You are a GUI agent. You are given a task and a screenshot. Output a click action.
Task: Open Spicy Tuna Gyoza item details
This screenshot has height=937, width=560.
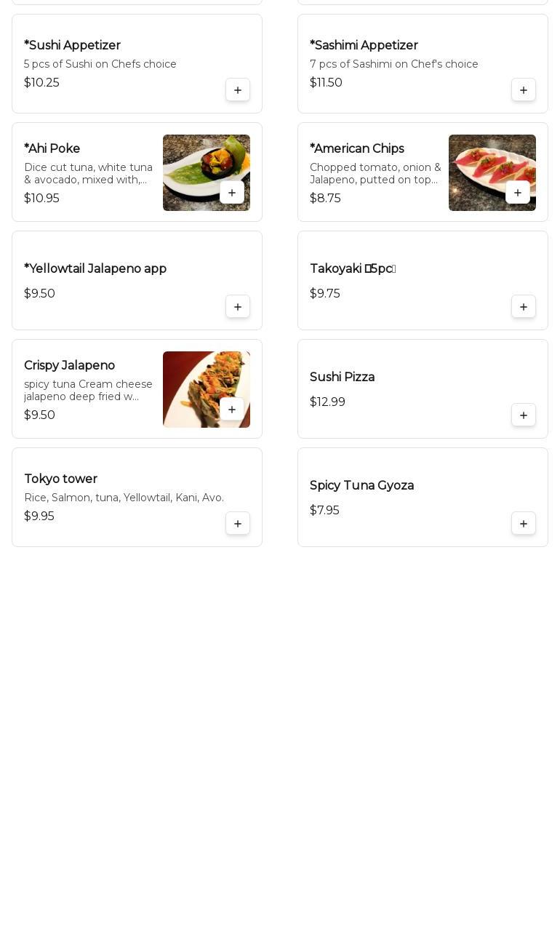[423, 498]
